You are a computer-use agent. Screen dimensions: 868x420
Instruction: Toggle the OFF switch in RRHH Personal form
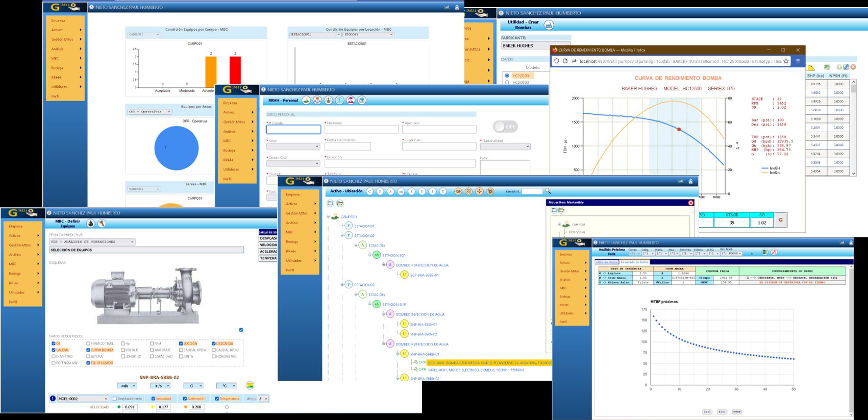[505, 127]
